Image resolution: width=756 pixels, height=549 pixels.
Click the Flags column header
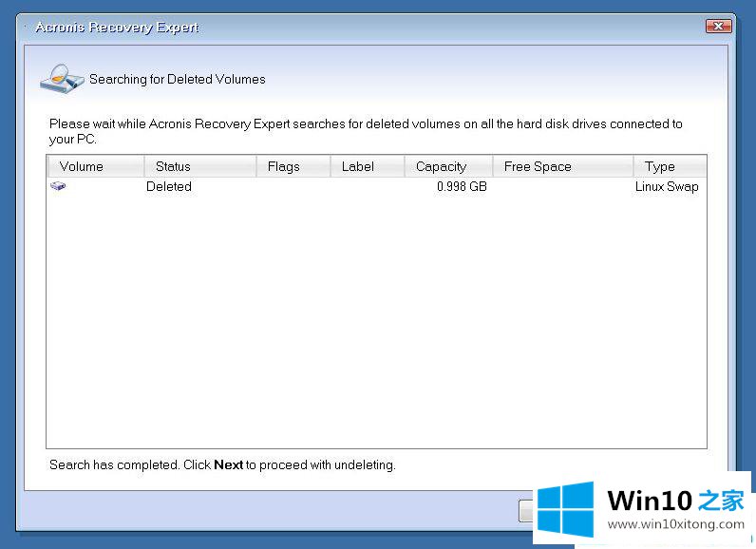coord(293,166)
